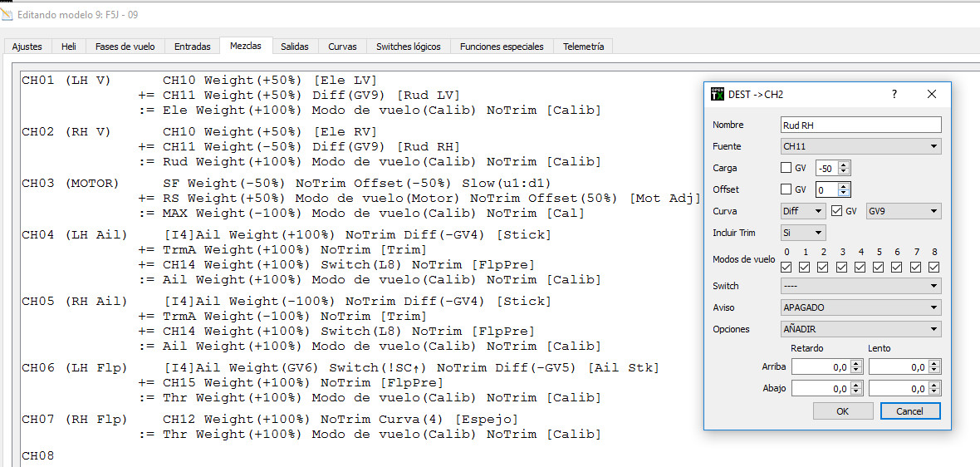This screenshot has height=467, width=980.
Task: Open the Aviso dropdown showing APAGADO
Action: pos(860,307)
